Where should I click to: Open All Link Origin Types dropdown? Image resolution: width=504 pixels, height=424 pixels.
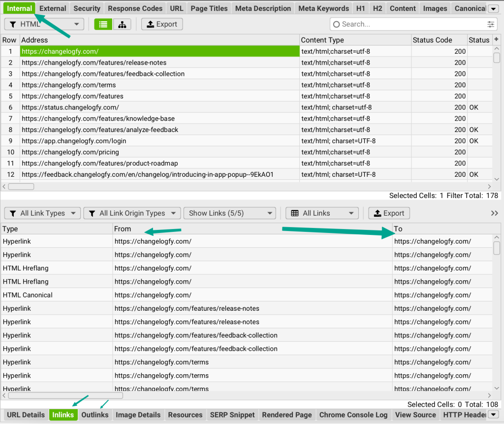point(132,213)
